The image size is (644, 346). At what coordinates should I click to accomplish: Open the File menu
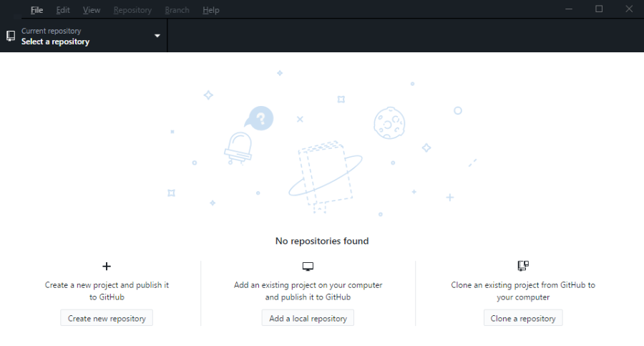(x=36, y=10)
